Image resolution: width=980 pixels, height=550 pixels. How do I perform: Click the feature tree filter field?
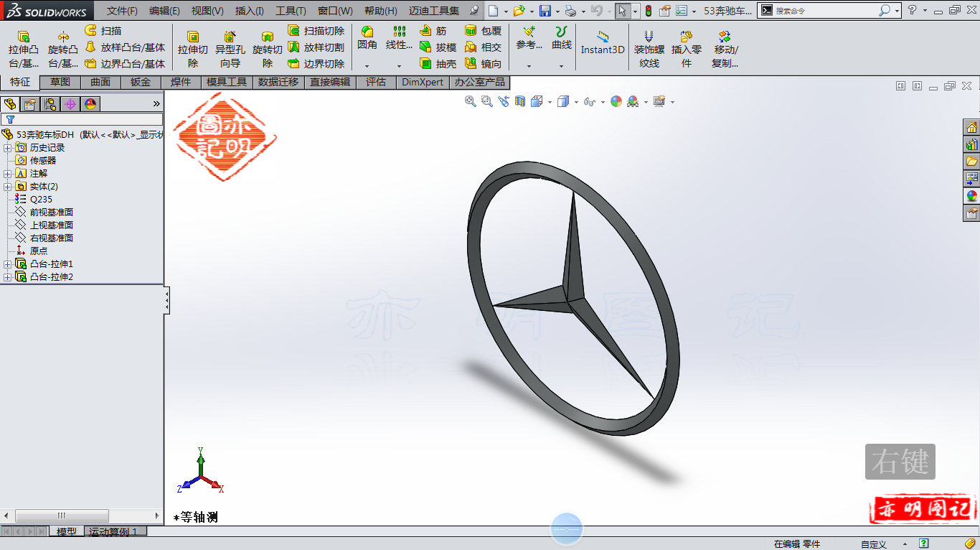82,119
